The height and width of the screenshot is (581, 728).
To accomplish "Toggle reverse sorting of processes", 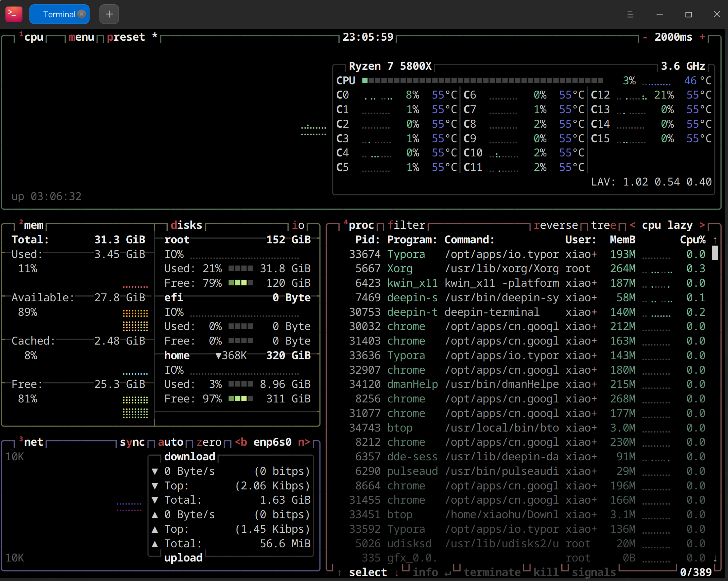I will click(x=556, y=225).
